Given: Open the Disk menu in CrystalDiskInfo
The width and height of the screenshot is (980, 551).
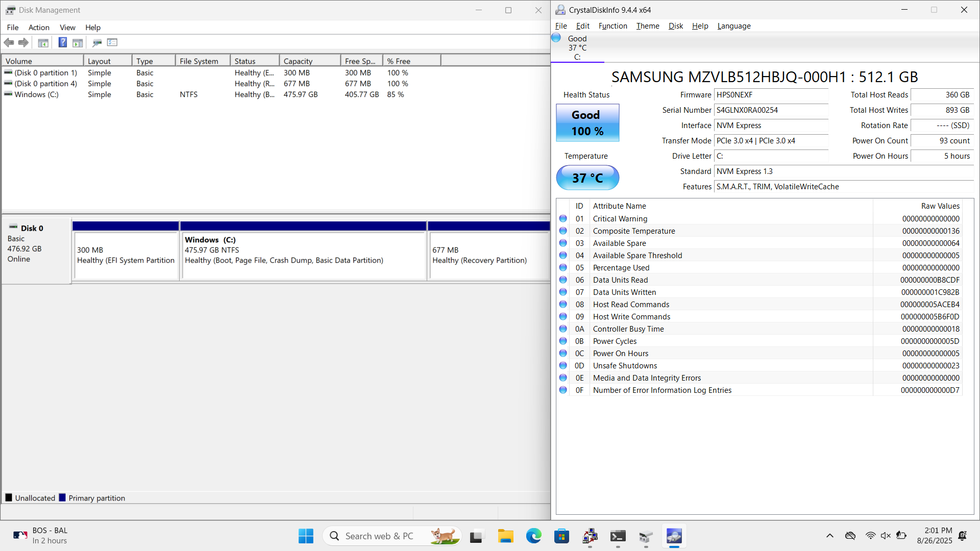Looking at the screenshot, I should (676, 26).
